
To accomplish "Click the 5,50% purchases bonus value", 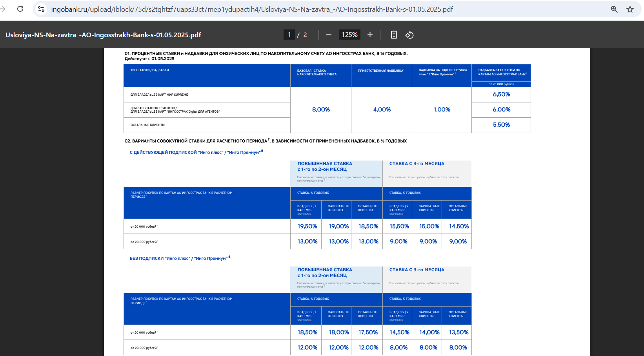I will click(x=502, y=125).
